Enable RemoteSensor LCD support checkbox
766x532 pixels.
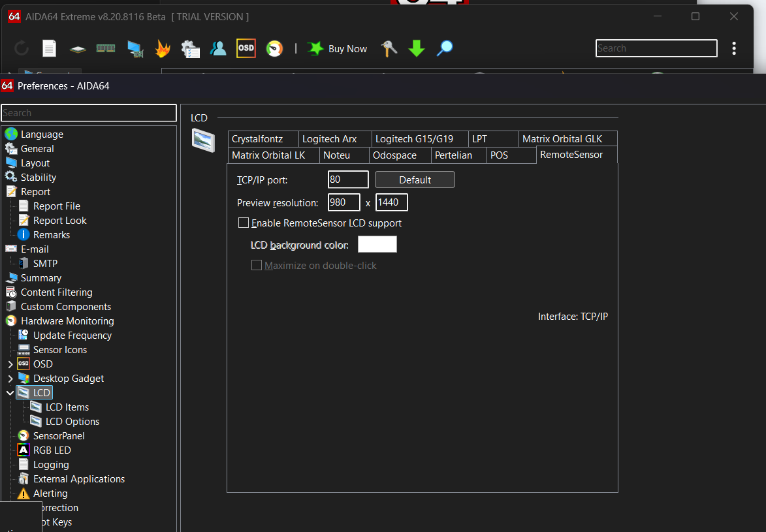(244, 223)
